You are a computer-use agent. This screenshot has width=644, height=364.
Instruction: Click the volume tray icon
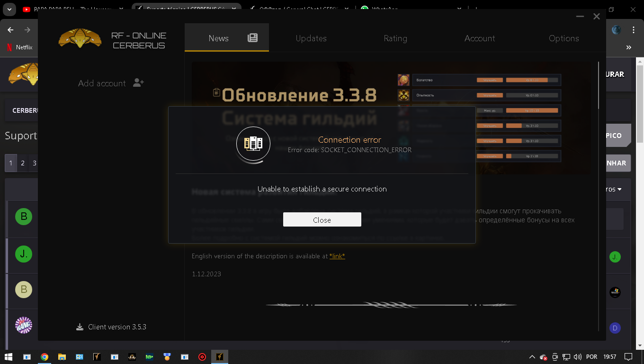click(x=577, y=357)
